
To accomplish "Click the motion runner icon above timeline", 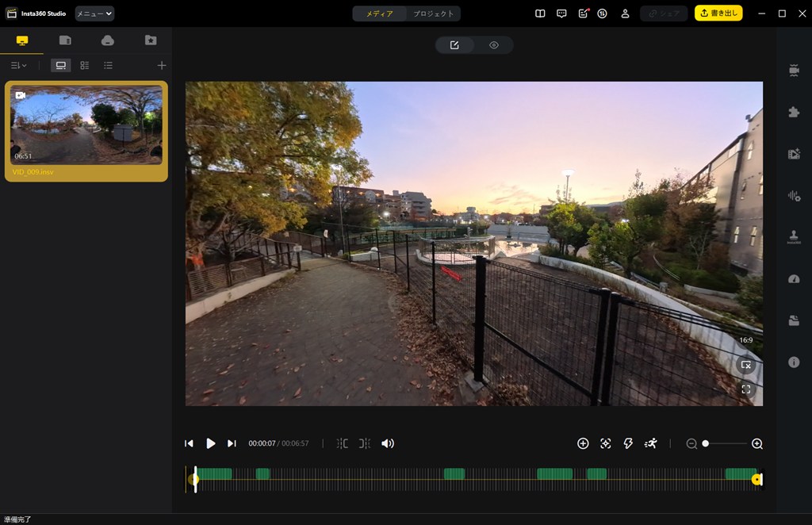I will 651,443.
